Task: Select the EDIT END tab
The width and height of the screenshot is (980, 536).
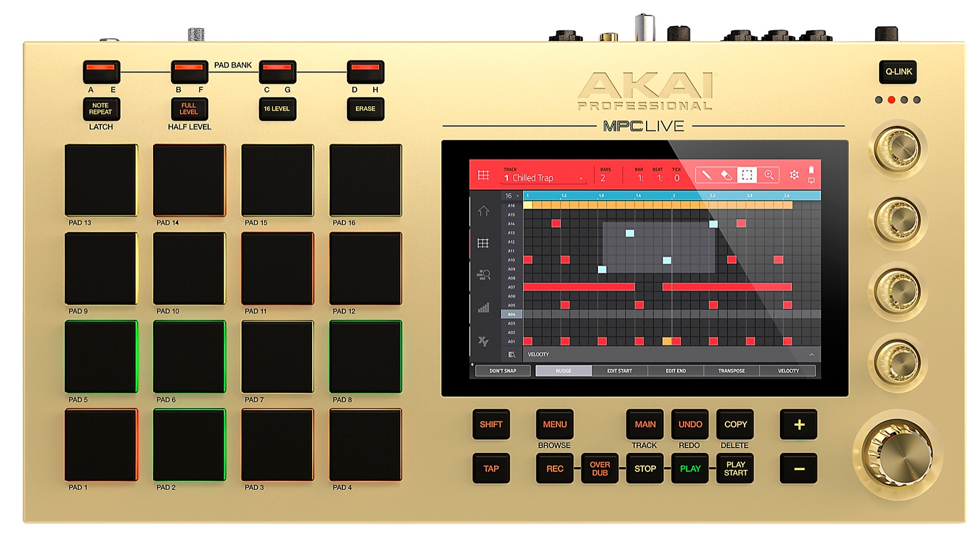Action: point(676,371)
